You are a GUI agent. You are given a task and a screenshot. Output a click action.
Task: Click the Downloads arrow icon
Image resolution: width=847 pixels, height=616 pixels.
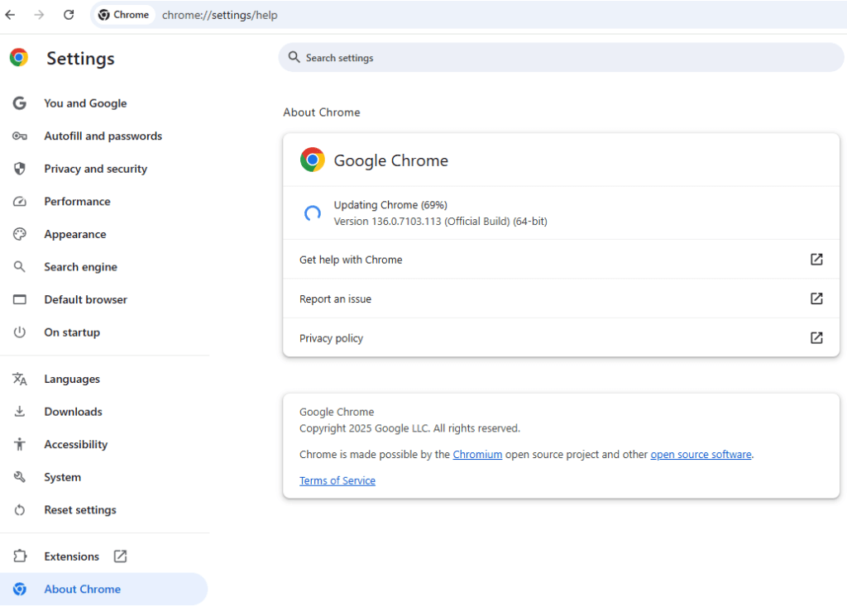(x=20, y=412)
